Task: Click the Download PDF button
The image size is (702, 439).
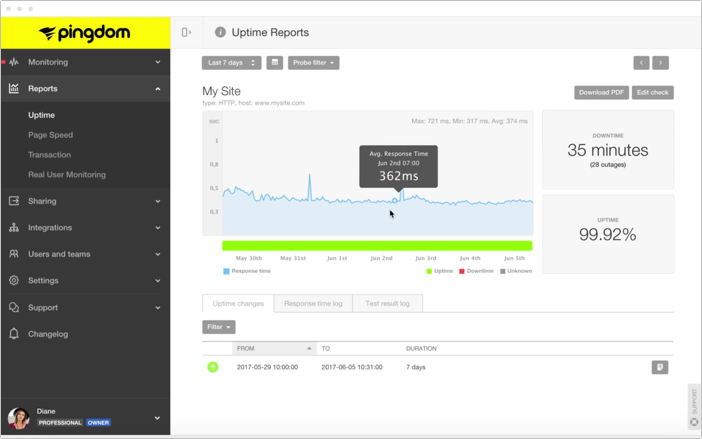Action: pyautogui.click(x=601, y=93)
